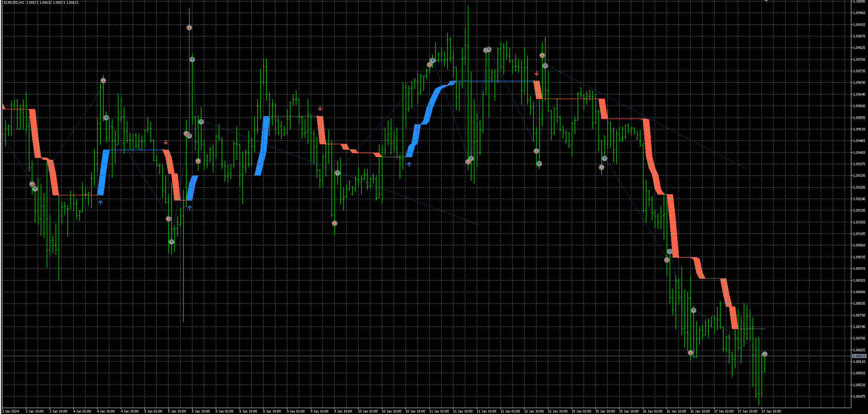Click the 1.09690 price scale label

(859, 83)
